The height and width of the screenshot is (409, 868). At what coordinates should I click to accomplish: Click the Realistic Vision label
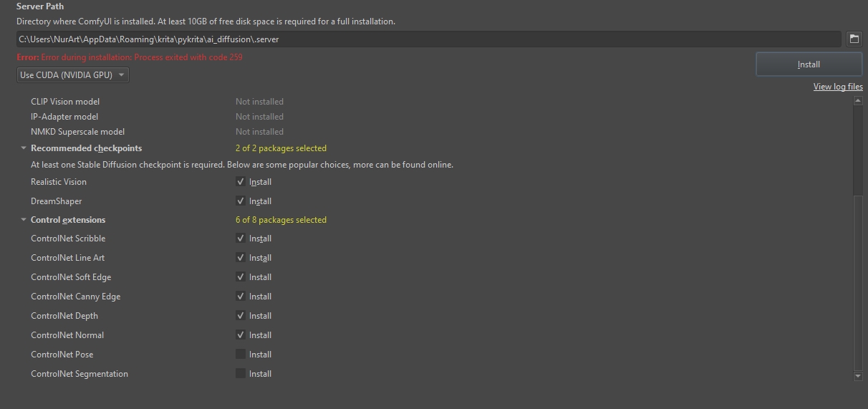click(x=59, y=182)
